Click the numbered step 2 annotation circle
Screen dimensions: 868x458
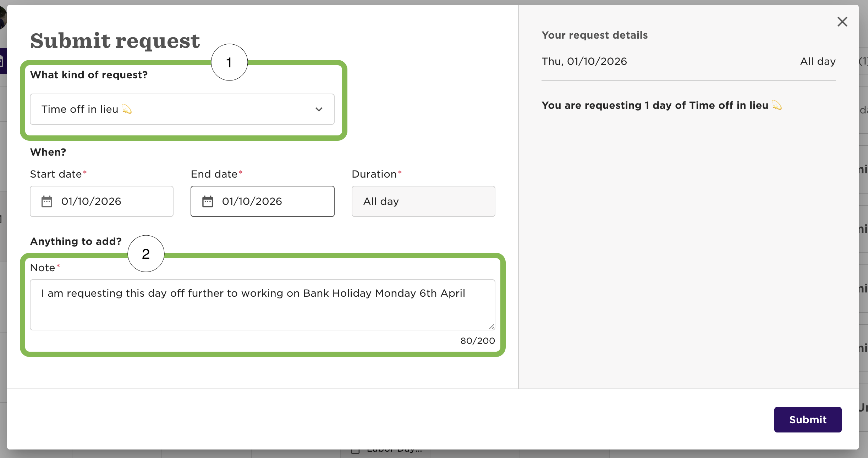(x=146, y=254)
